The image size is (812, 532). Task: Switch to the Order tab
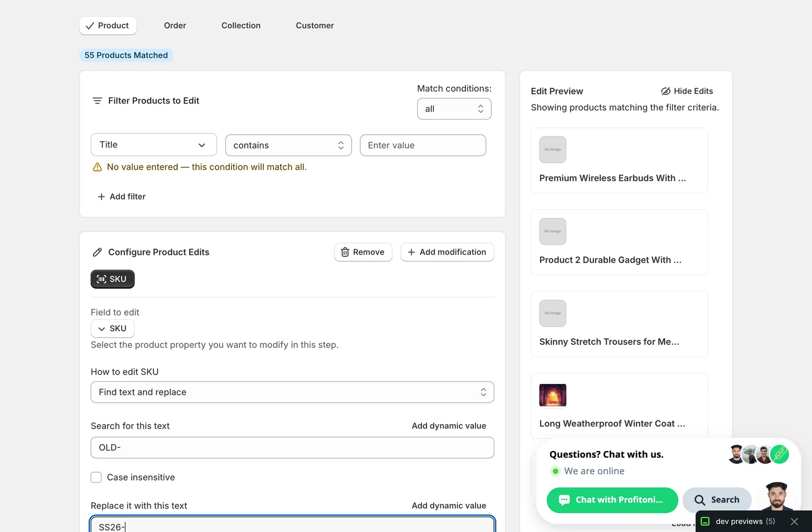click(x=175, y=25)
